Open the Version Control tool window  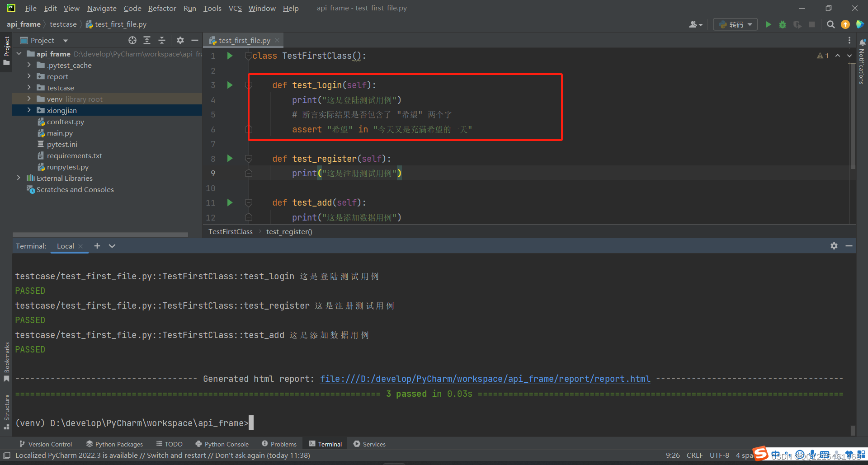[x=45, y=444]
